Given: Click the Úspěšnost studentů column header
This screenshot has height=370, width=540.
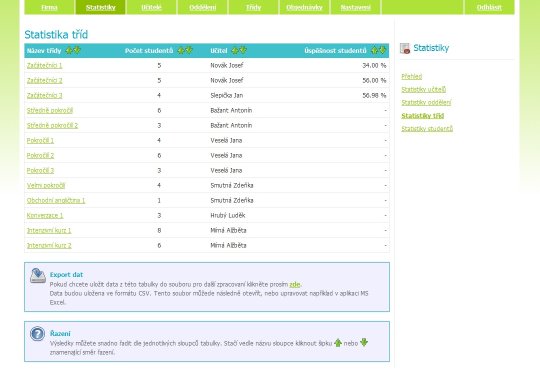Looking at the screenshot, I should coord(335,51).
